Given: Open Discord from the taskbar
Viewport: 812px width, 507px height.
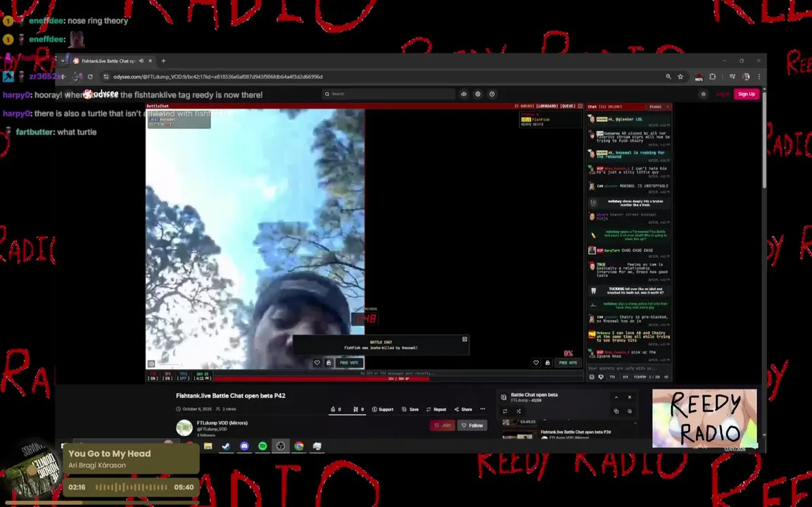Looking at the screenshot, I should point(244,446).
